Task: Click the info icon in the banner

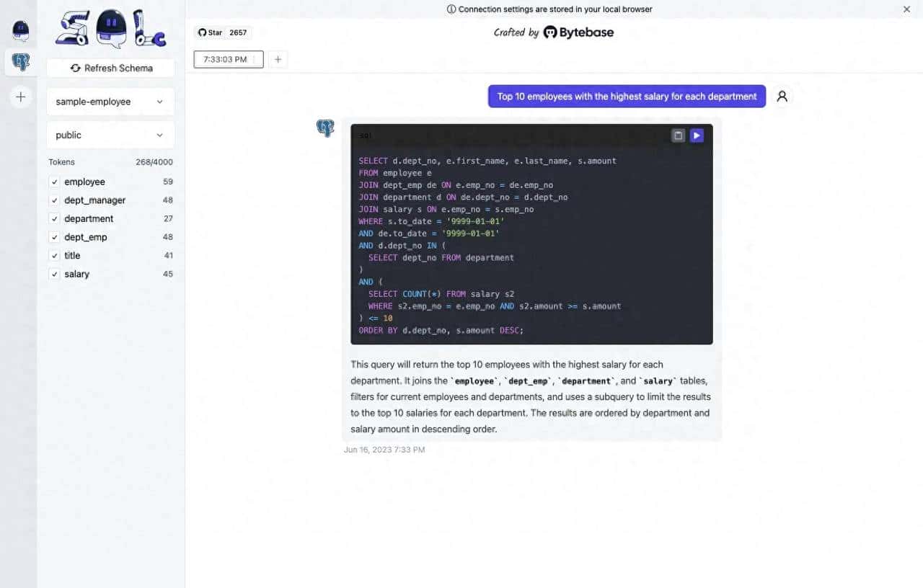Action: coord(451,9)
